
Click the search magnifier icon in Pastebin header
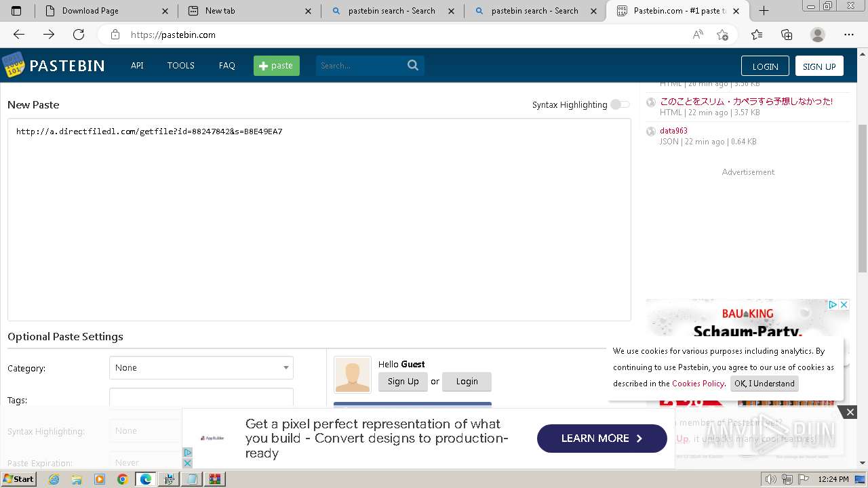tap(413, 65)
